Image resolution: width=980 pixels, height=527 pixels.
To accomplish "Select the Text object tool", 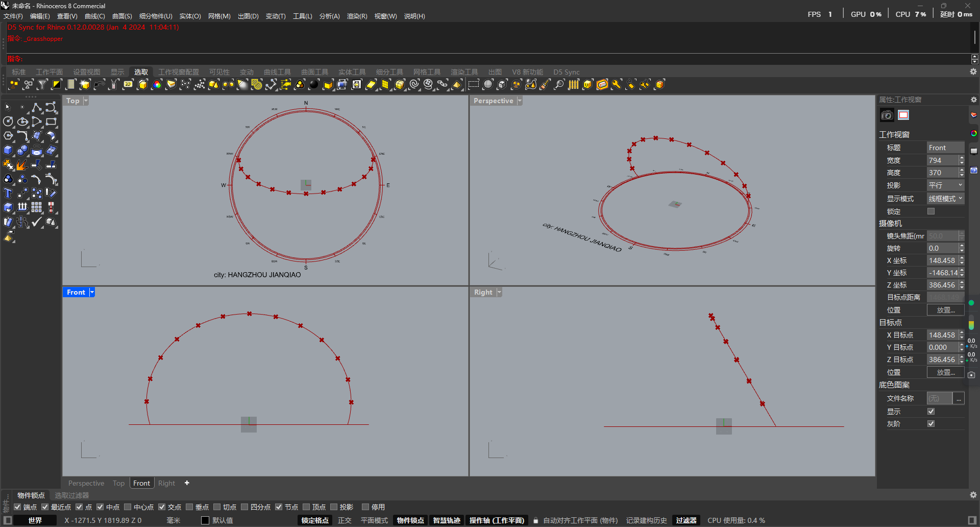I will [8, 193].
